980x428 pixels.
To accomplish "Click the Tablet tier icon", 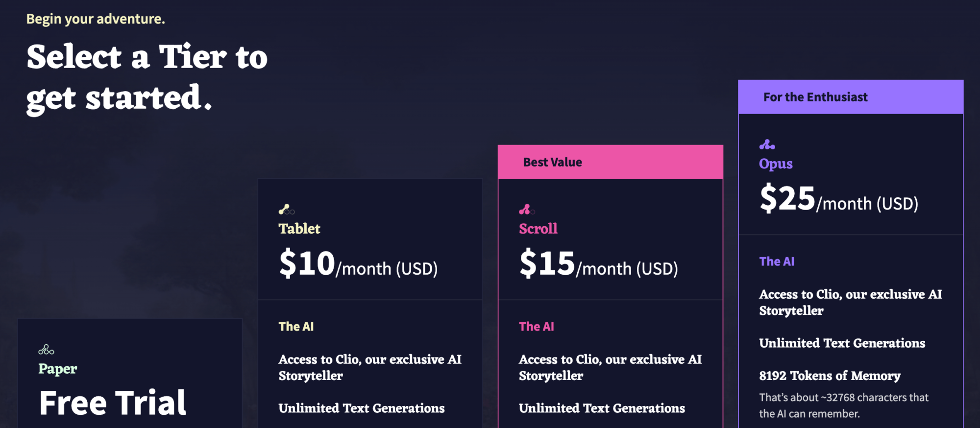I will coord(287,210).
